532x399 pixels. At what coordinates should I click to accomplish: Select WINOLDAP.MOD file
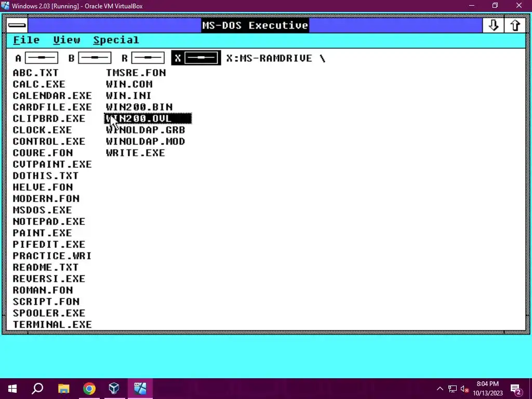(145, 141)
